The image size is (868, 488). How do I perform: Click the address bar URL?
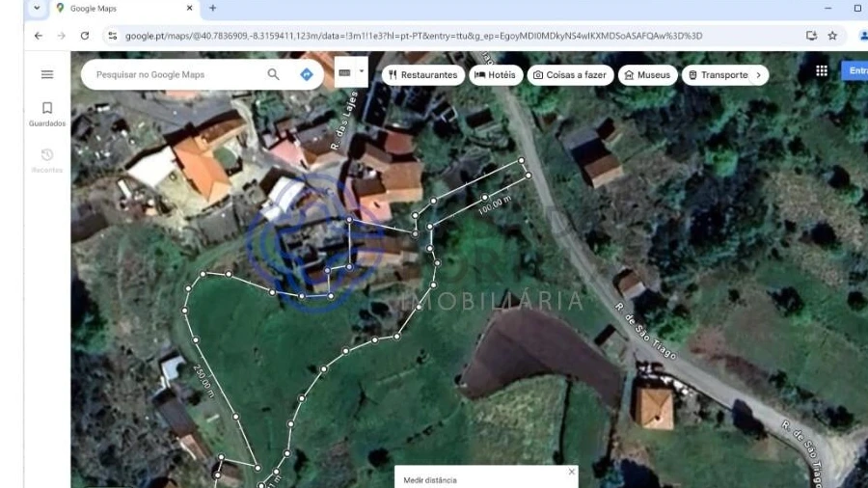[x=415, y=36]
